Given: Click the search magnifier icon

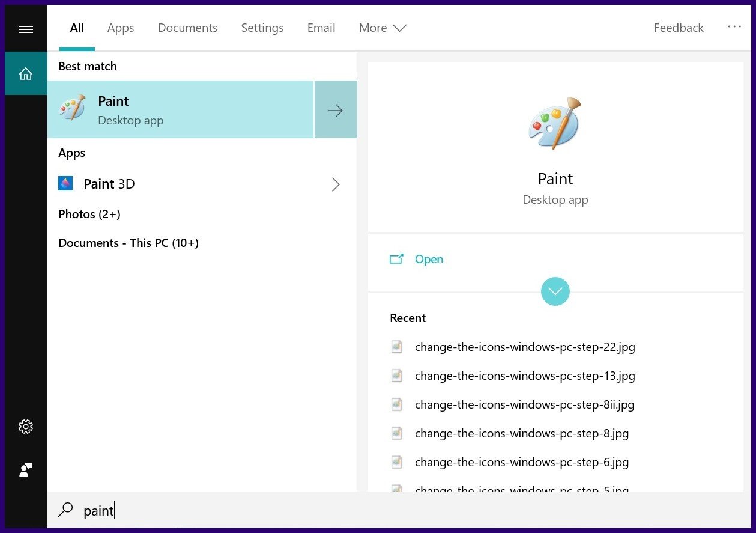Looking at the screenshot, I should [65, 510].
